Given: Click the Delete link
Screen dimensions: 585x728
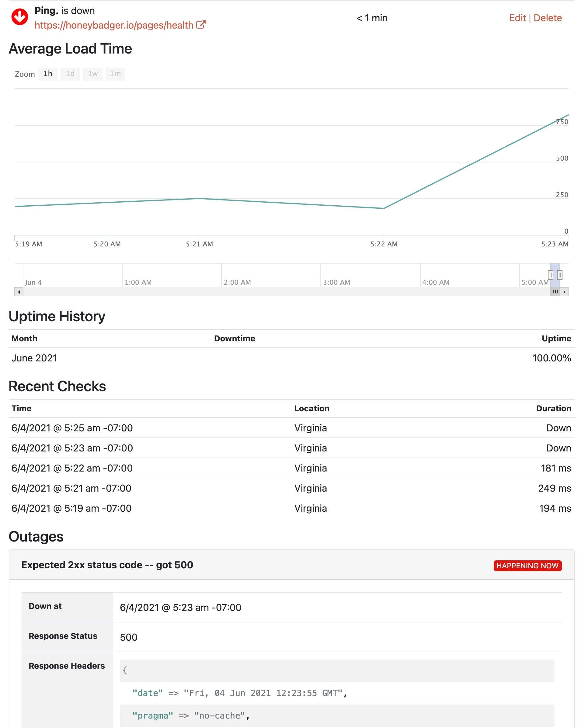Looking at the screenshot, I should [548, 18].
